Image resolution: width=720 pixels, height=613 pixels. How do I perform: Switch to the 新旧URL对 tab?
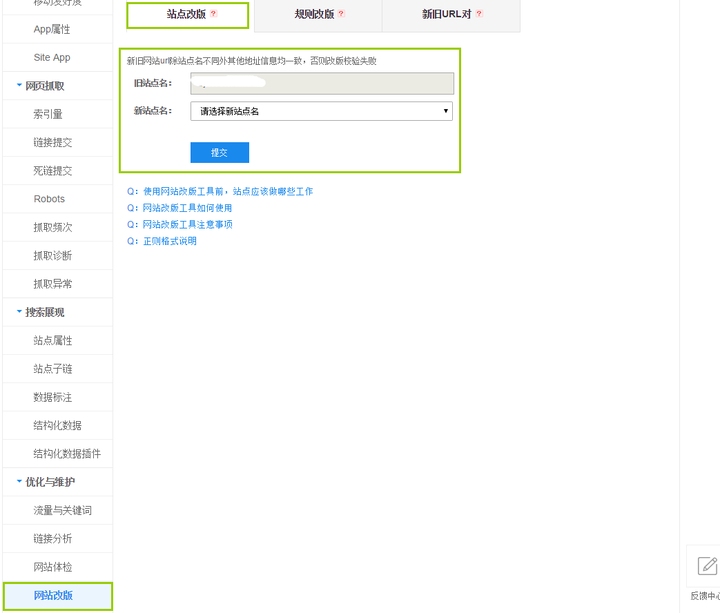(x=446, y=14)
